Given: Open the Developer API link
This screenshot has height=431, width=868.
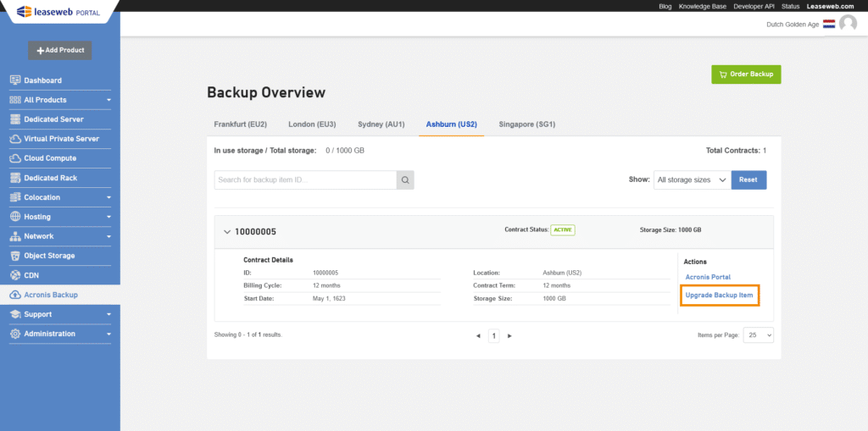Looking at the screenshot, I should coord(754,6).
